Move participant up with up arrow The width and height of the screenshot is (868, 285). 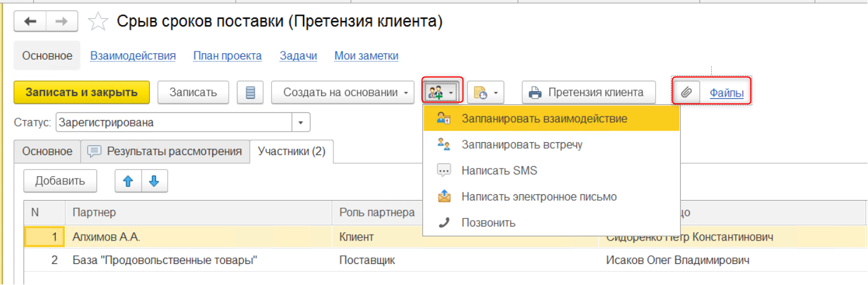pyautogui.click(x=128, y=181)
